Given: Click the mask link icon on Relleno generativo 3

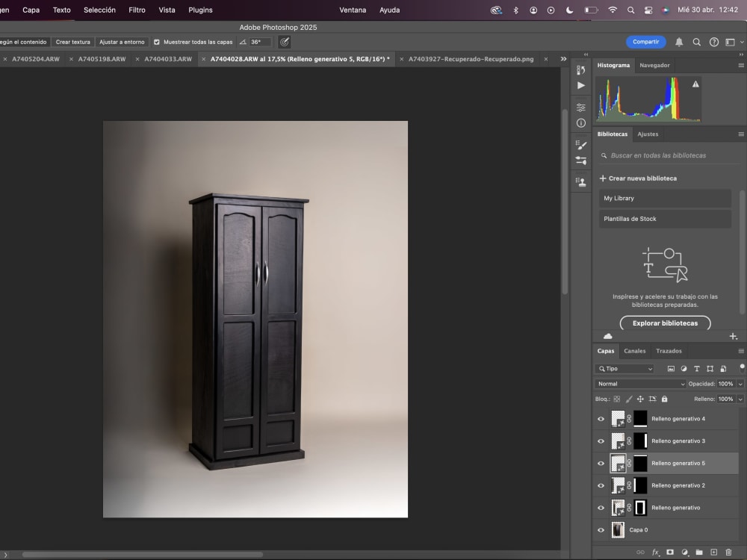Looking at the screenshot, I should pos(629,441).
